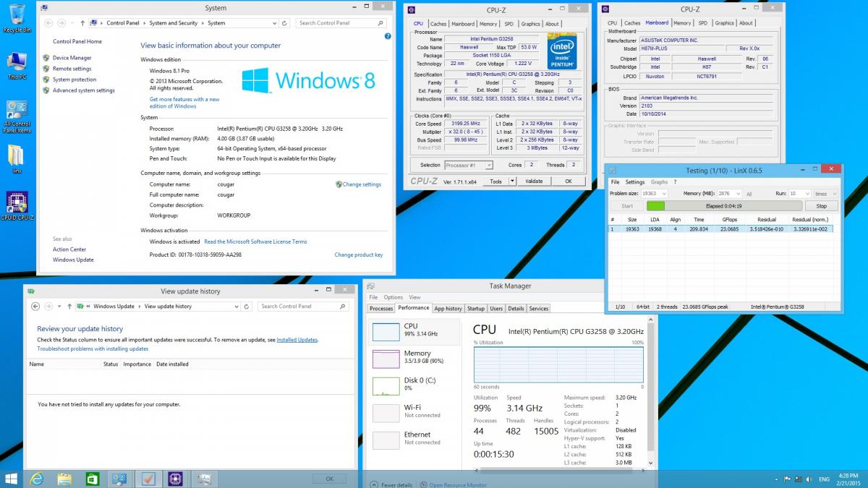Switch to Caches tab in left CPU-Z
Viewport: 868px width, 488px height.
[439, 24]
